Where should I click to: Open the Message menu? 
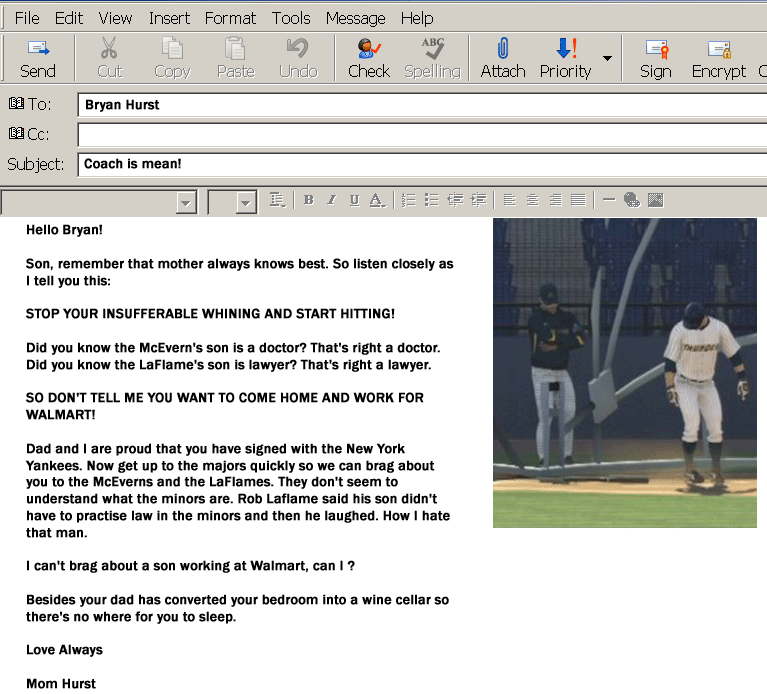pyautogui.click(x=355, y=18)
